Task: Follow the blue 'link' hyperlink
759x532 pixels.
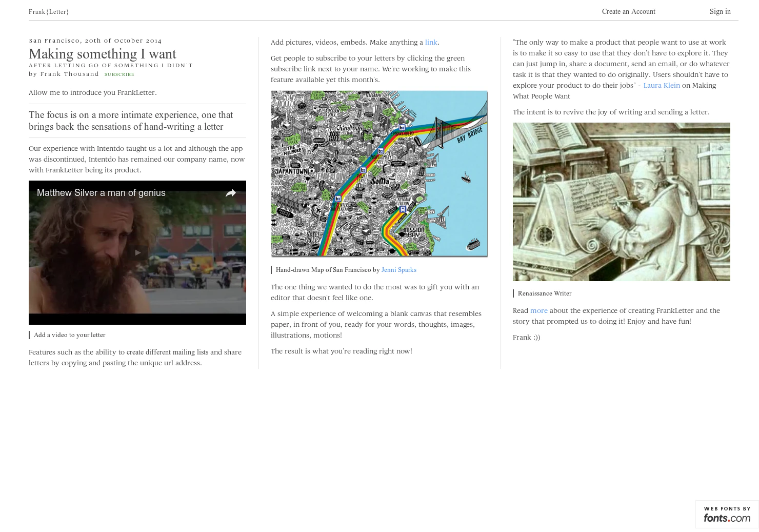Action: [431, 42]
